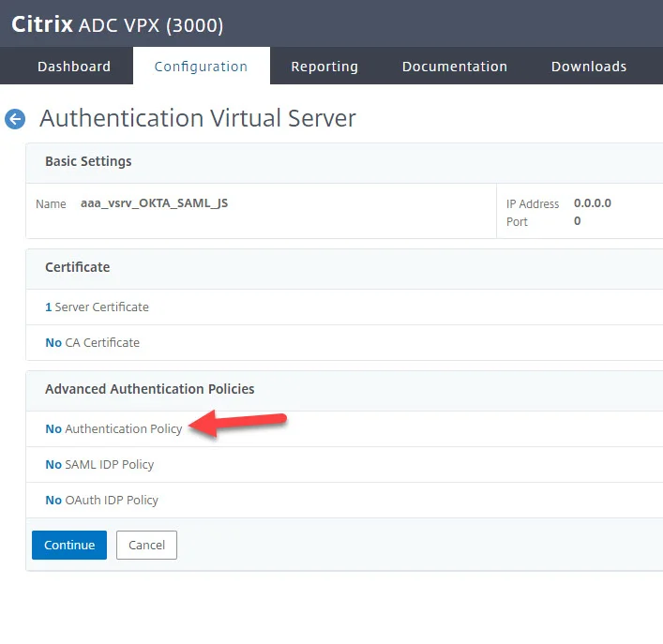Viewport: 663px width, 644px height.
Task: Switch to the Reporting tab
Action: tap(324, 67)
